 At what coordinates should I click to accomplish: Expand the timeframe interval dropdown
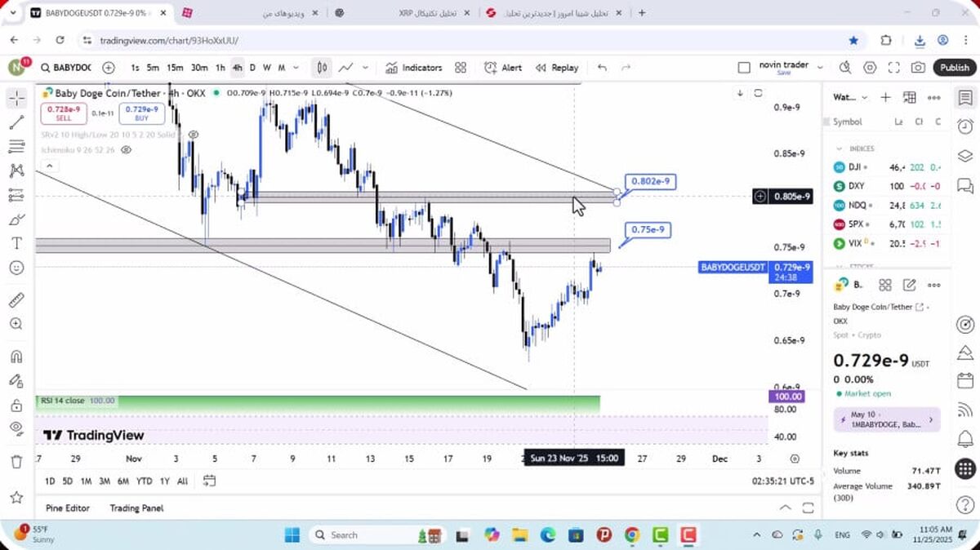(295, 68)
